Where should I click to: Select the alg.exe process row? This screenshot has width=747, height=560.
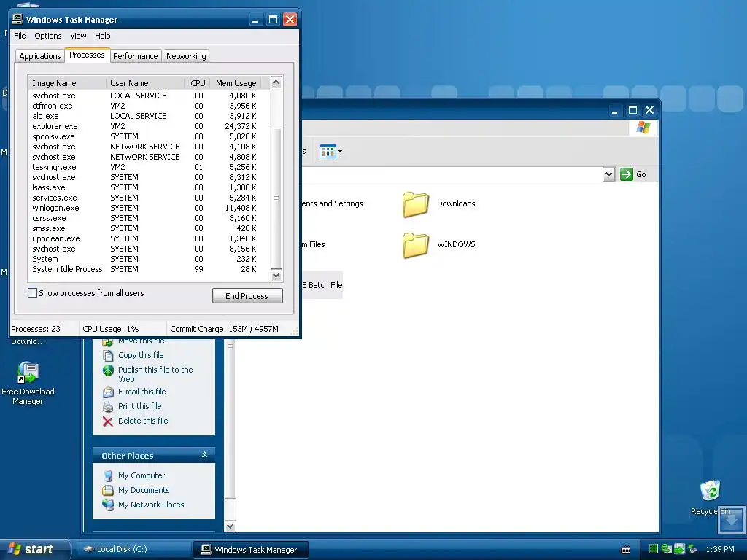tap(149, 116)
